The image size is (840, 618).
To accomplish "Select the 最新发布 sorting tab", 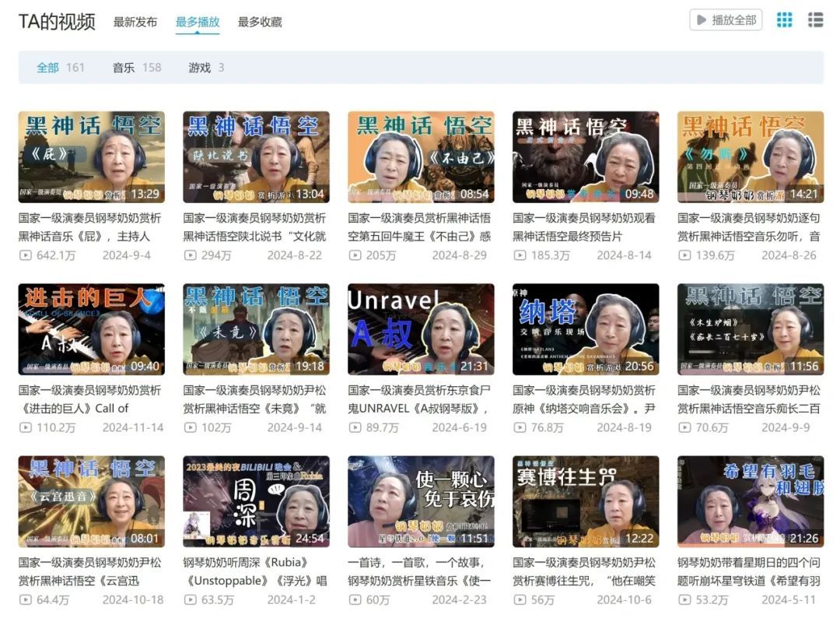I will pyautogui.click(x=135, y=22).
